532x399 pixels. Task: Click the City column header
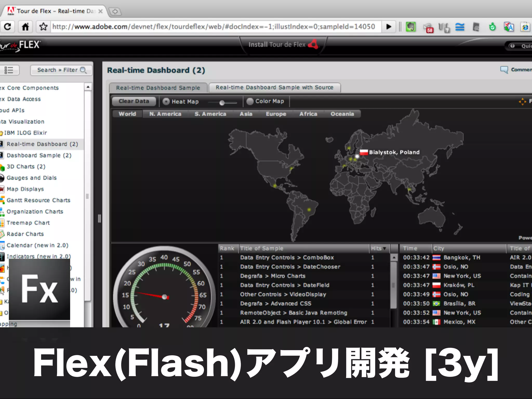coord(469,249)
